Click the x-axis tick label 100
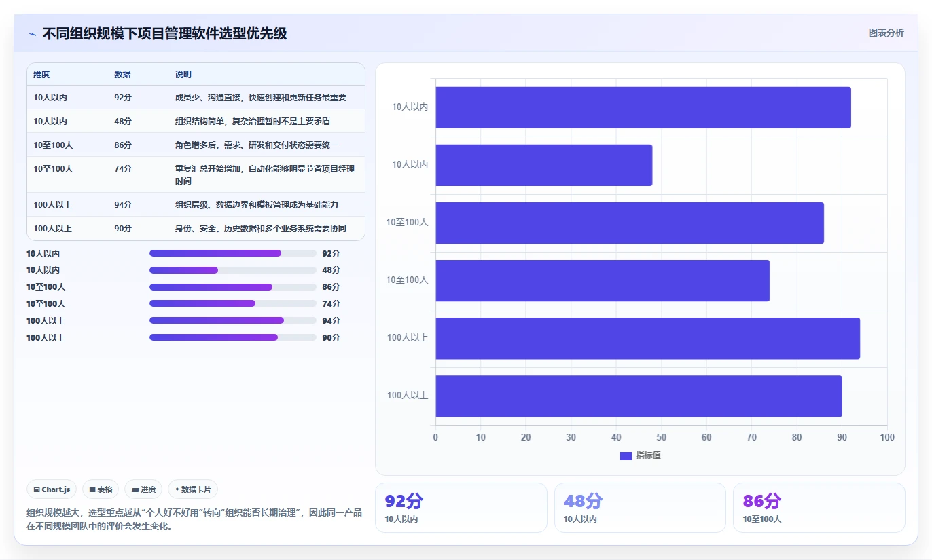 [x=887, y=438]
